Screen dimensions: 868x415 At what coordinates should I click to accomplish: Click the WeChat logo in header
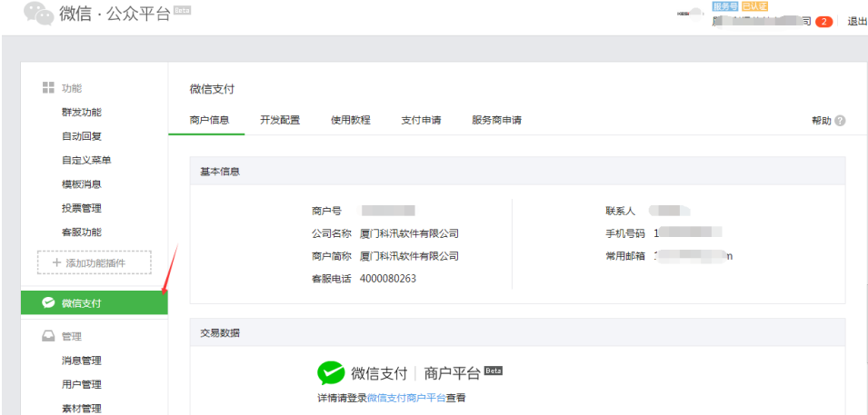[38, 14]
